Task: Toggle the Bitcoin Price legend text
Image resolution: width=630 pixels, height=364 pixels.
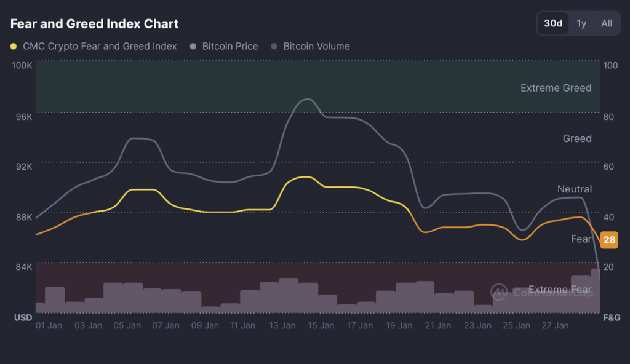Action: tap(230, 46)
